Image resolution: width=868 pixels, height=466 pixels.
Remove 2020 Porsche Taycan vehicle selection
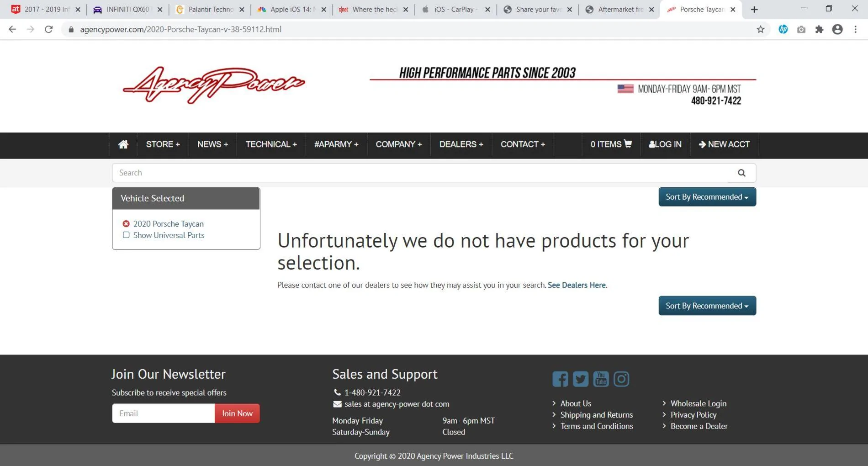(126, 224)
